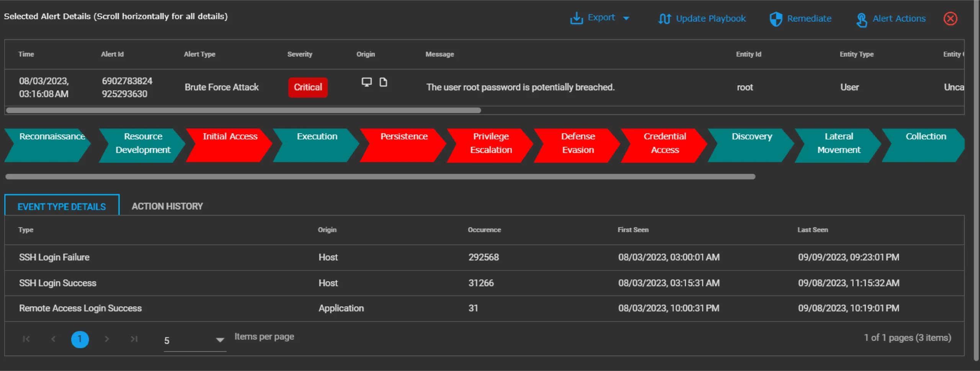Open Alert Actions label
Screen dimensions: 980x371
(x=899, y=18)
